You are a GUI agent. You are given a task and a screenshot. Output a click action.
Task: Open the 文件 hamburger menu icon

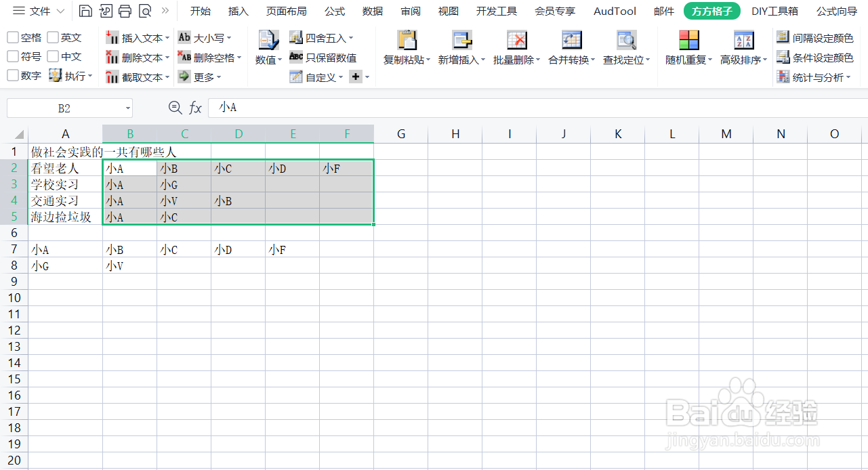[19, 11]
